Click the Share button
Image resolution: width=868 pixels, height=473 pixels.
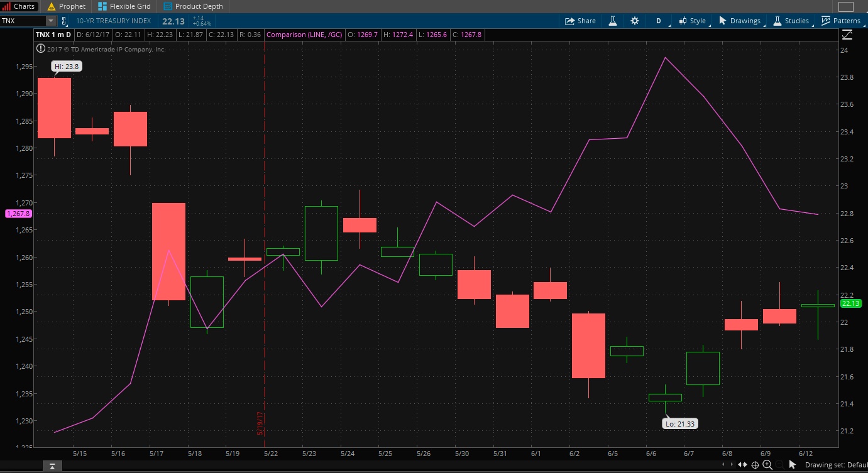point(580,21)
